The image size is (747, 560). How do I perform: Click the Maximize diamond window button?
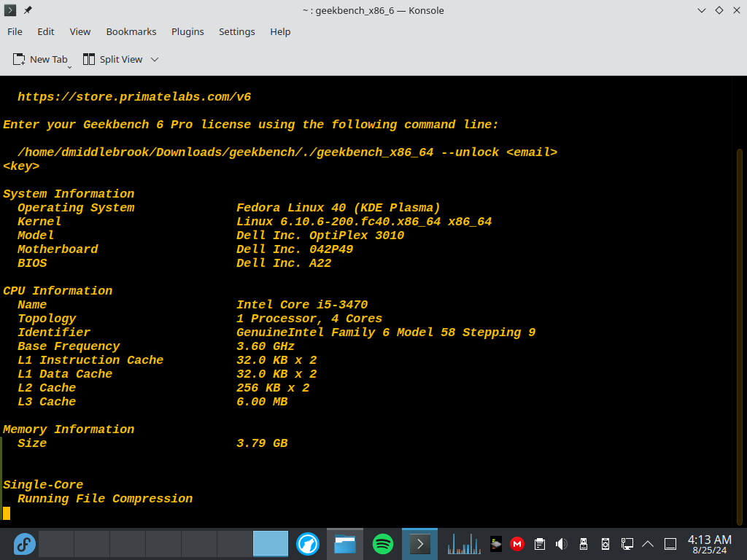coord(719,10)
